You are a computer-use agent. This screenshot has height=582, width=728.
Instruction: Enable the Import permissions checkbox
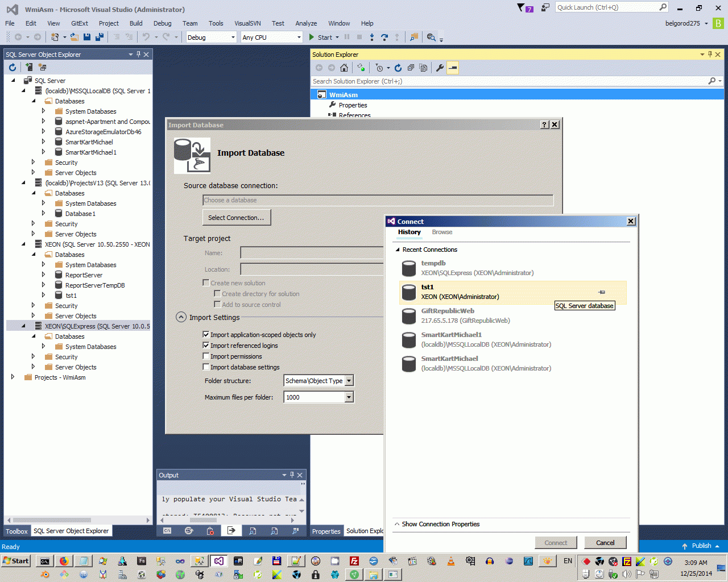pos(206,356)
